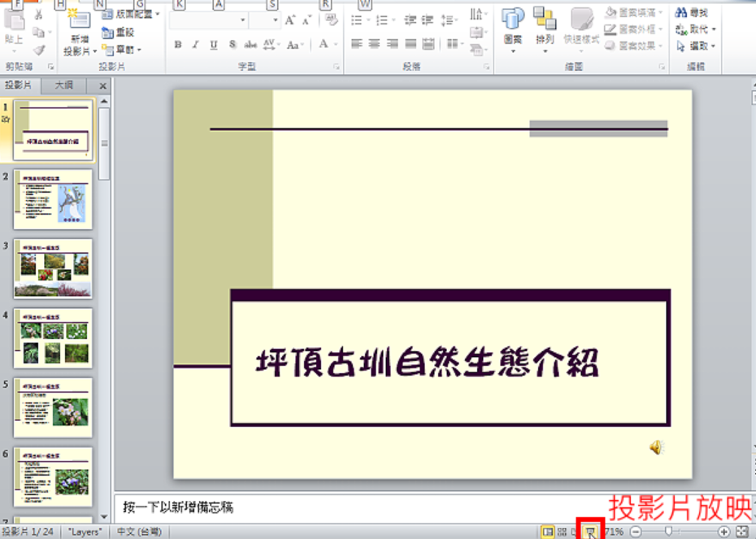Screen dimensions: 756x539
Task: Toggle Bold formatting
Action: click(x=178, y=45)
